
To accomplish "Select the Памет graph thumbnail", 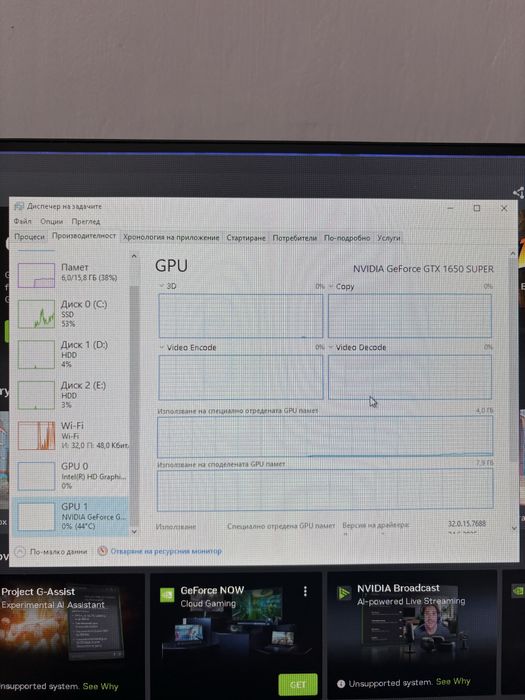I will [36, 275].
